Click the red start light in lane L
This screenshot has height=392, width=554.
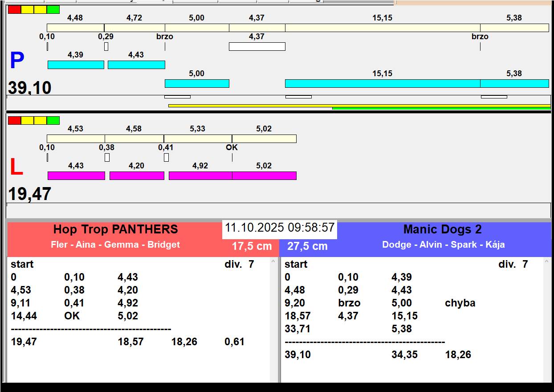tap(14, 120)
